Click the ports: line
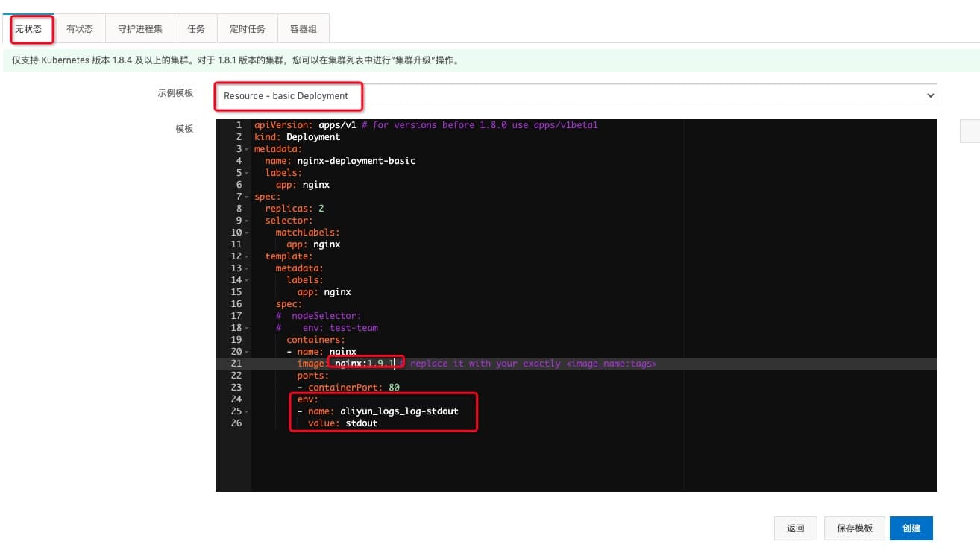 point(313,376)
